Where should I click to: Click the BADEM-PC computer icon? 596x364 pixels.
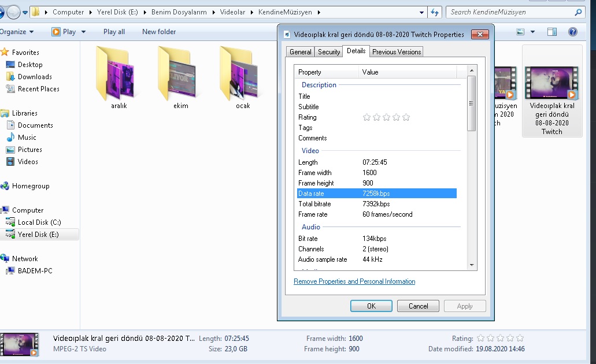10,271
